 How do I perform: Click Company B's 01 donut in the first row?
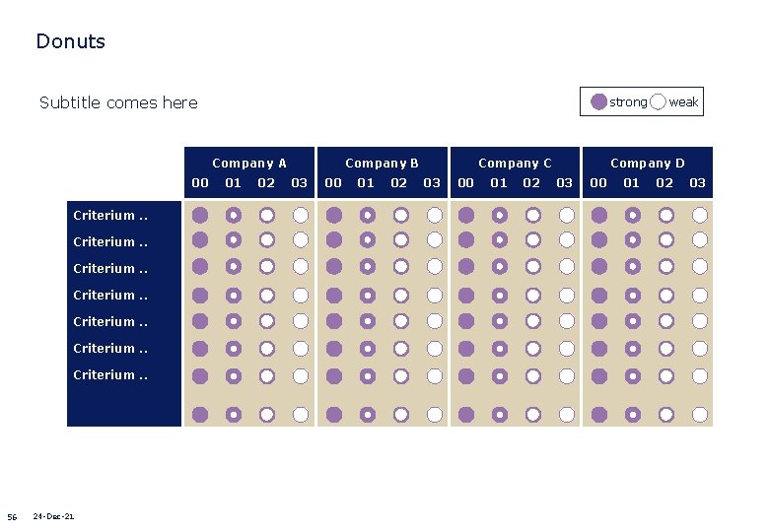click(367, 215)
